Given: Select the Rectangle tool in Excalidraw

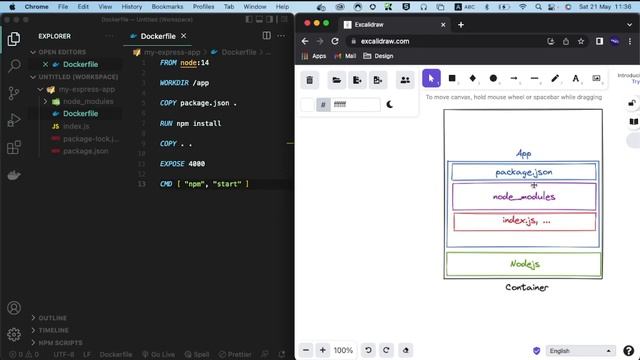Looking at the screenshot, I should click(x=452, y=78).
